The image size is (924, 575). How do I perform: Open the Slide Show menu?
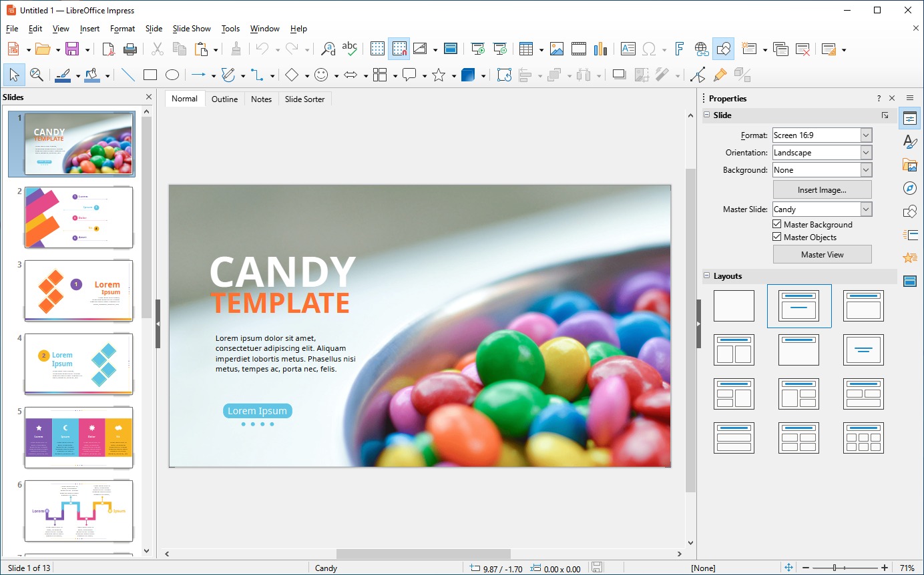[192, 29]
